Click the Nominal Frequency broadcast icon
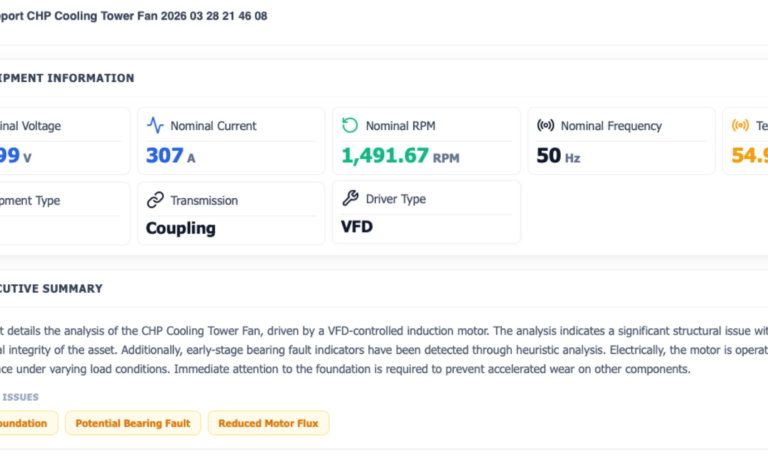 tap(545, 125)
